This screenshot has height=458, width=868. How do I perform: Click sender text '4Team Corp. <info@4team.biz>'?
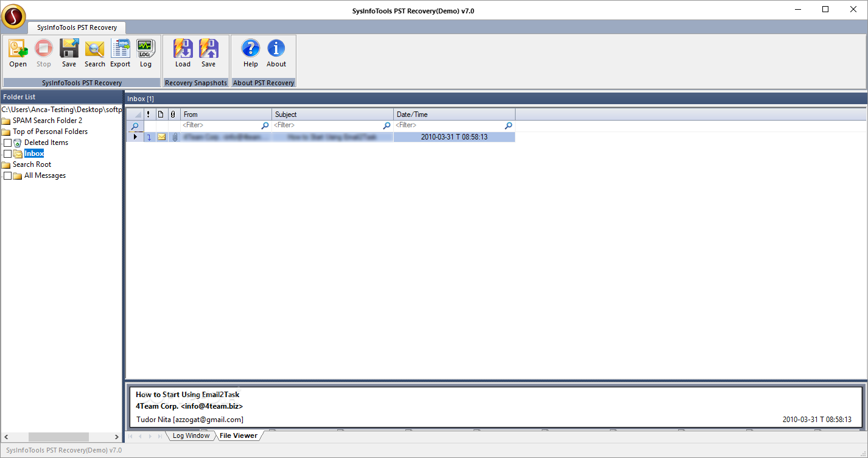189,406
